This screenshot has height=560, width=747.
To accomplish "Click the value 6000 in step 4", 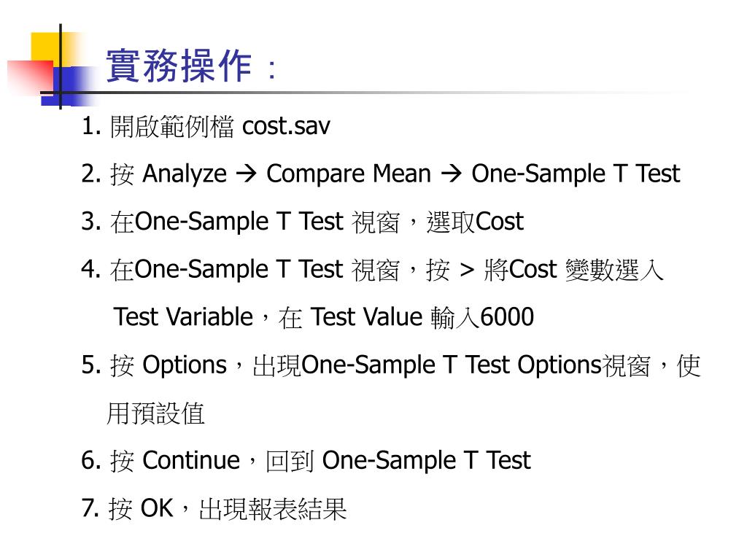I will 507,316.
